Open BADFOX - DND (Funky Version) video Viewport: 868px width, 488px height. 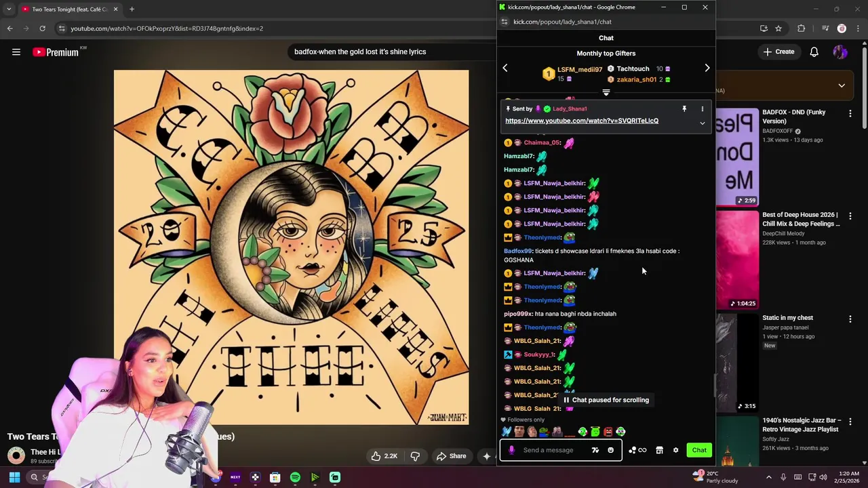click(x=794, y=117)
